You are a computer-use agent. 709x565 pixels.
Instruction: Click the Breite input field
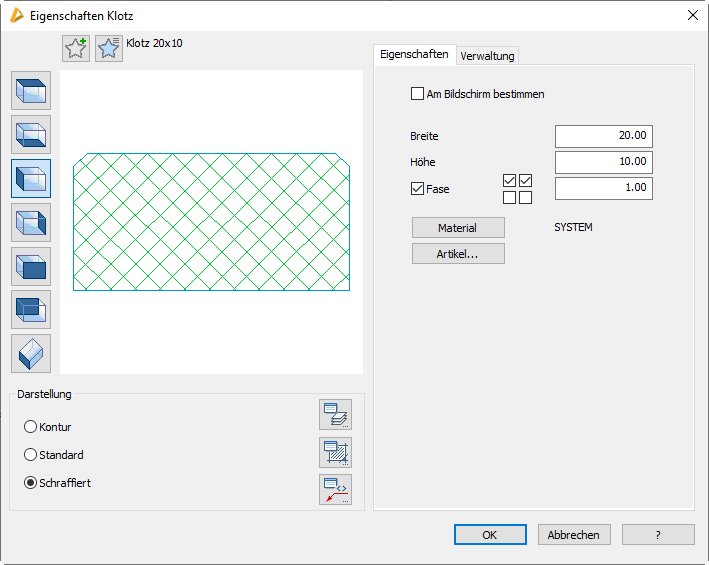click(603, 136)
